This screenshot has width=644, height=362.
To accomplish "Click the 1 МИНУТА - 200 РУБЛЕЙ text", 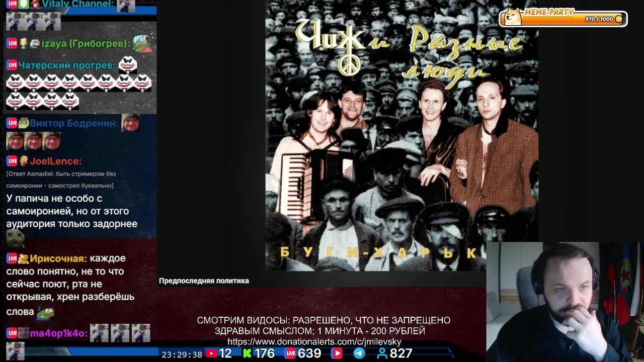I will (371, 331).
